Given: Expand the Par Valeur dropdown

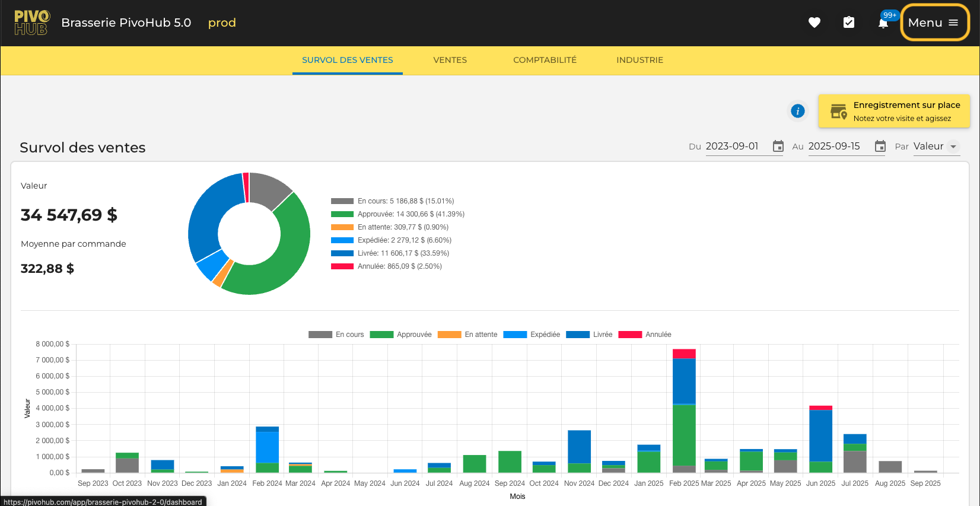Looking at the screenshot, I should click(936, 147).
